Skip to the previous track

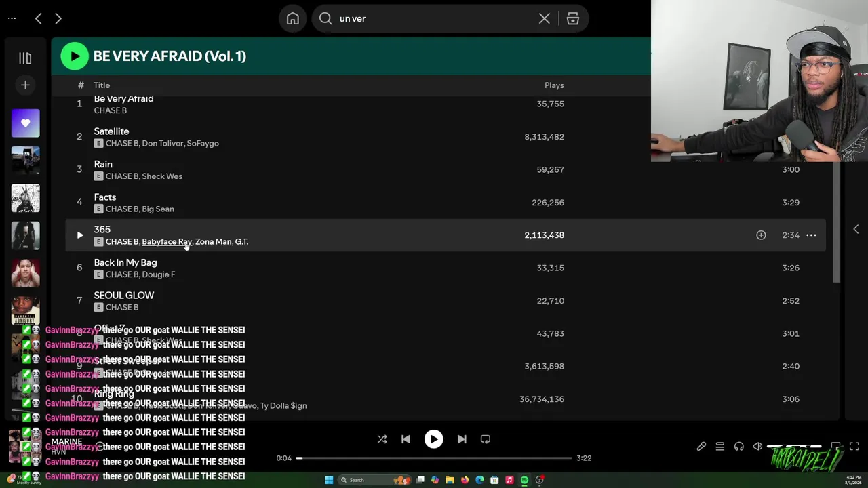[406, 439]
